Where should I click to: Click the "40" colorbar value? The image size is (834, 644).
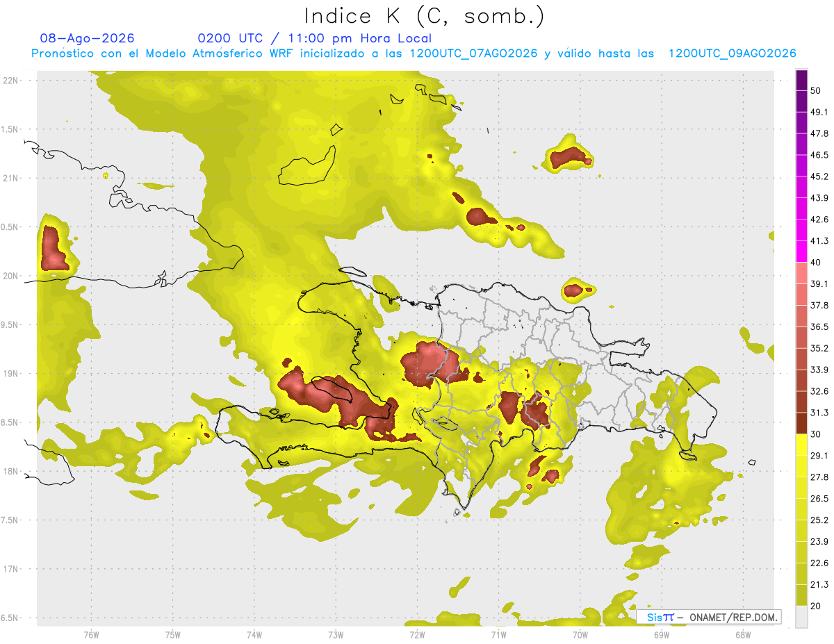click(x=816, y=263)
